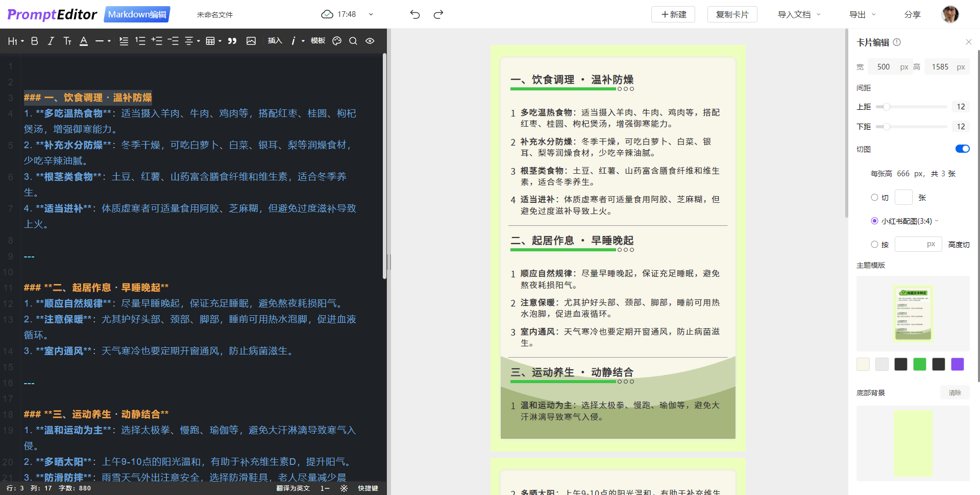Insert a blockquote with the quote icon
The height and width of the screenshot is (495, 980).
[x=232, y=41]
